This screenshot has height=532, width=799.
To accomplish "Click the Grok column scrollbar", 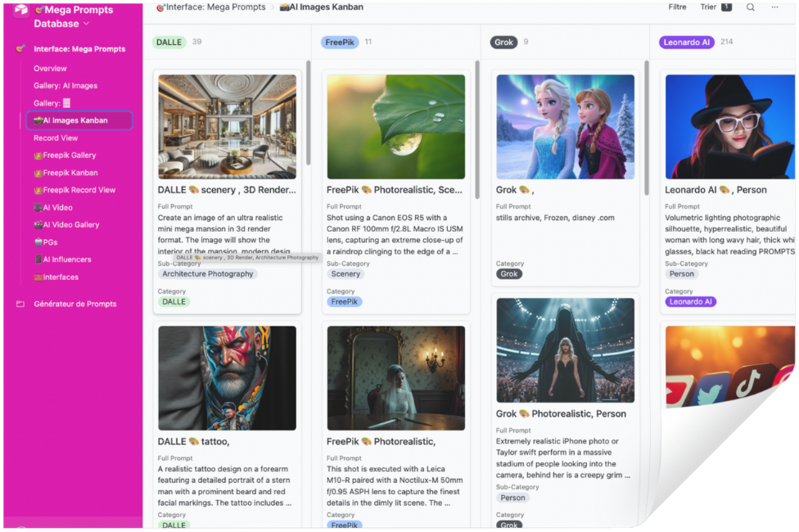I will tap(646, 128).
